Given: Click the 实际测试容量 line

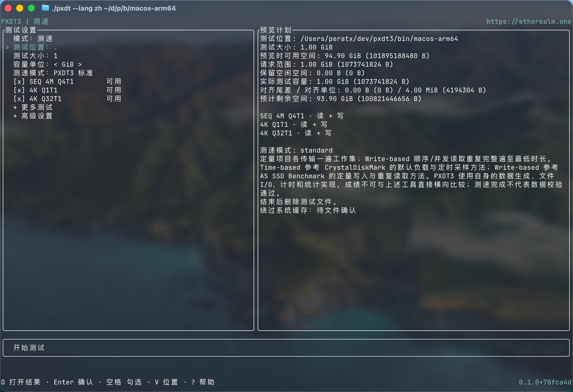Looking at the screenshot, I should tap(335, 82).
